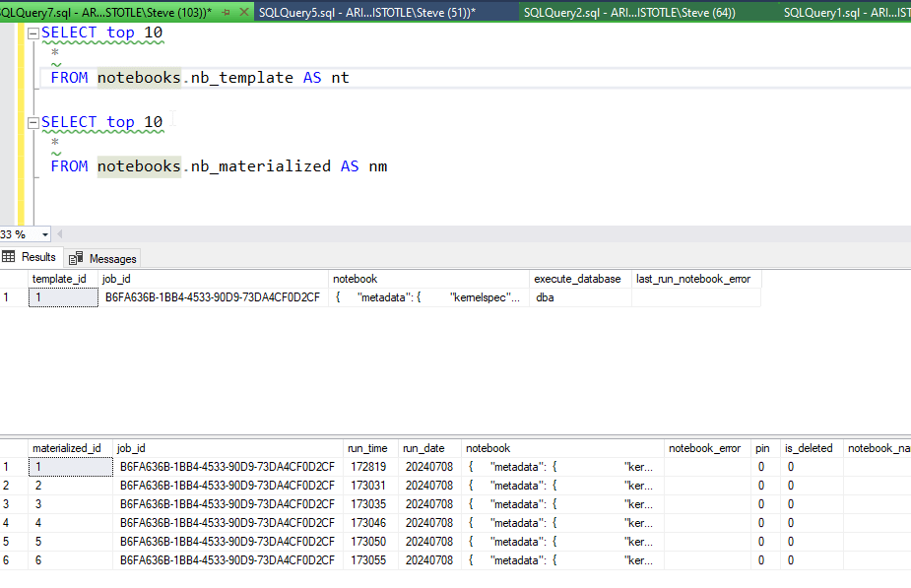
Task: Switch to the SQLQuery1.sql tab
Action: pyautogui.click(x=846, y=12)
